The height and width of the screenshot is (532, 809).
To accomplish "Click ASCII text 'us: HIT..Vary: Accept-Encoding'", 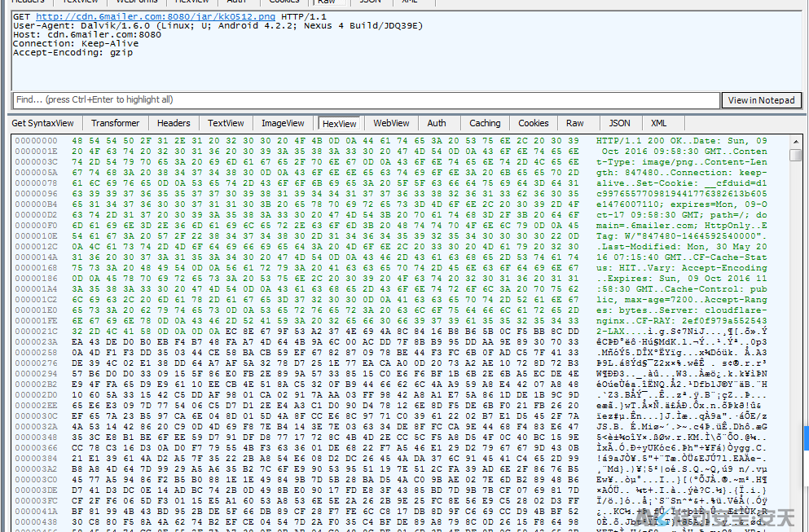I will tap(682, 268).
